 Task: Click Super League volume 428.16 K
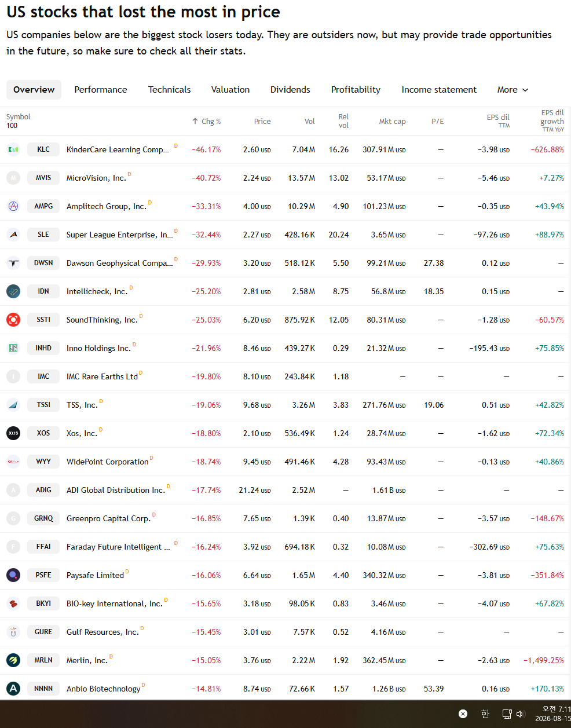click(x=300, y=235)
